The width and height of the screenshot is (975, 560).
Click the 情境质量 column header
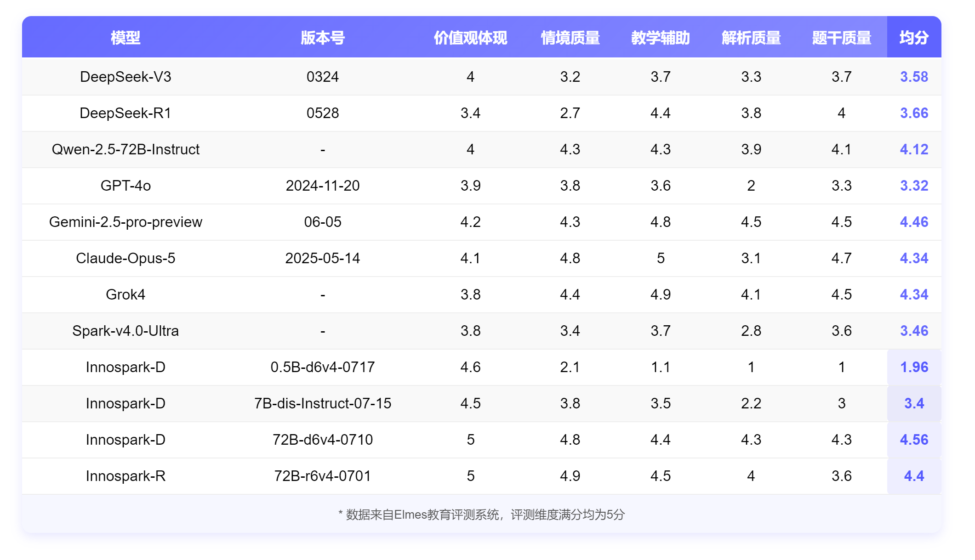(570, 38)
